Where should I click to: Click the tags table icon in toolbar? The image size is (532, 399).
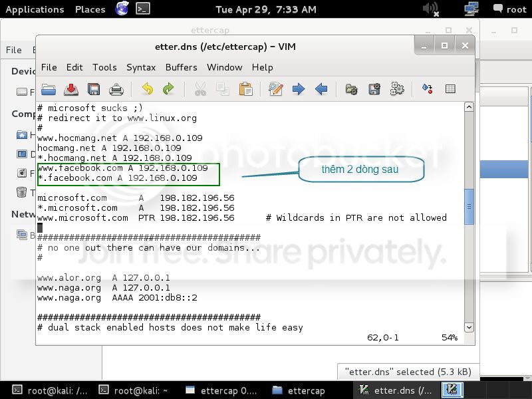pos(450,89)
